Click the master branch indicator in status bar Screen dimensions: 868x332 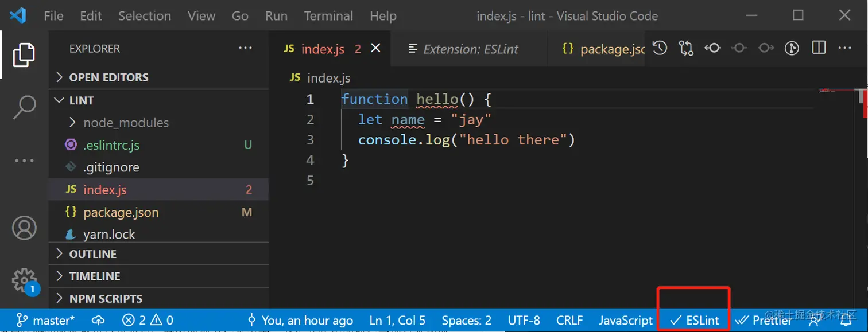(x=45, y=321)
